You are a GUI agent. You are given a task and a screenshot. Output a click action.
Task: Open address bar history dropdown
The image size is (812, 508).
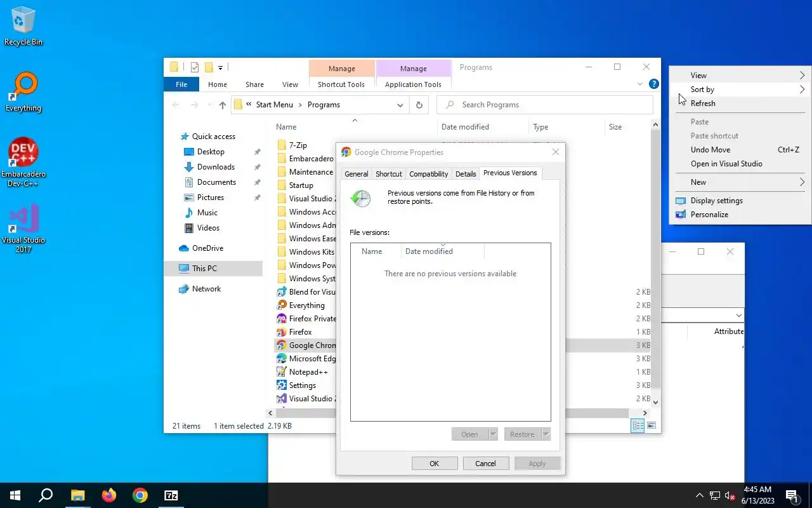point(400,105)
